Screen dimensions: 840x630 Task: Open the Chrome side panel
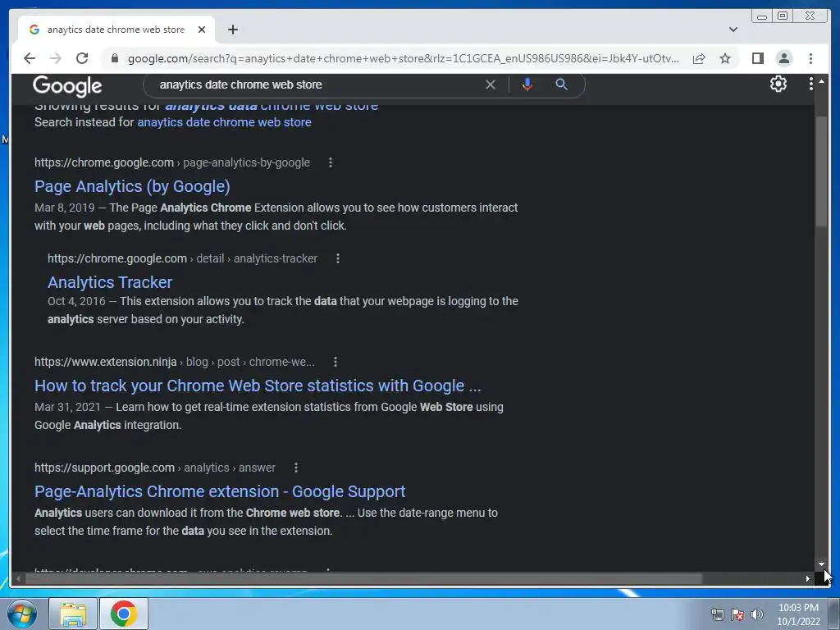(757, 58)
